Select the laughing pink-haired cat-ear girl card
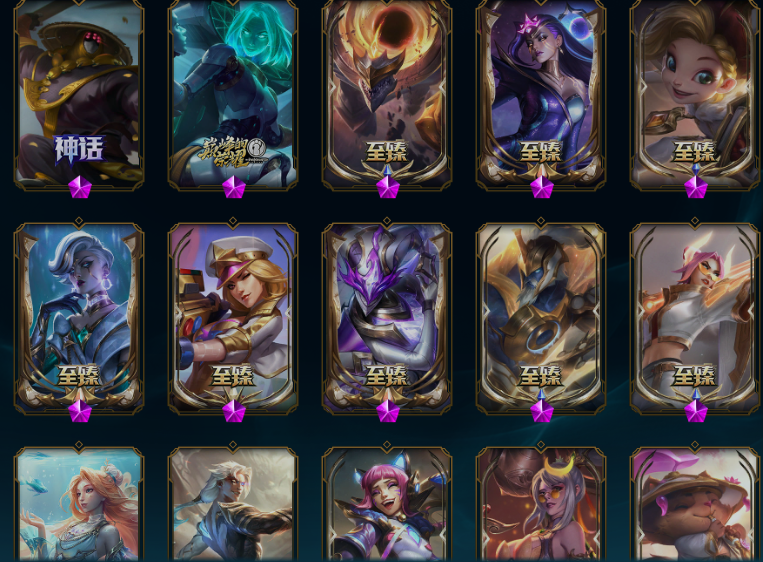 [x=387, y=502]
